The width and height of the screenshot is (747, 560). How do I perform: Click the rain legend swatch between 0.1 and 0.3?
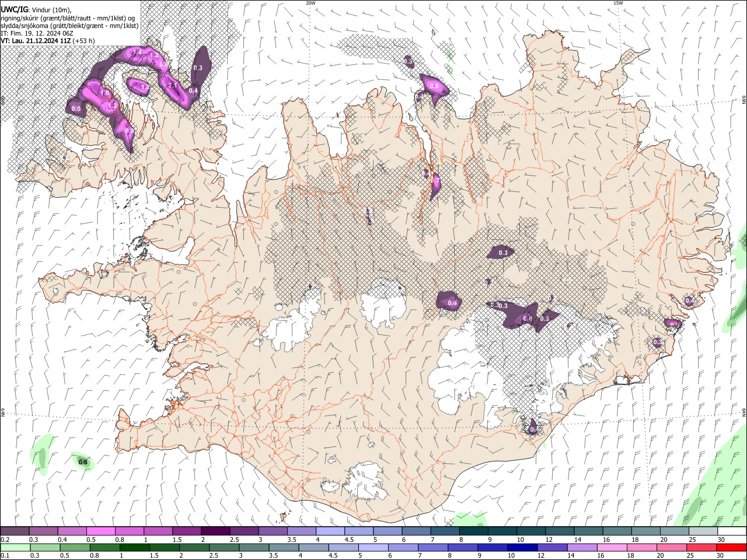[x=16, y=547]
